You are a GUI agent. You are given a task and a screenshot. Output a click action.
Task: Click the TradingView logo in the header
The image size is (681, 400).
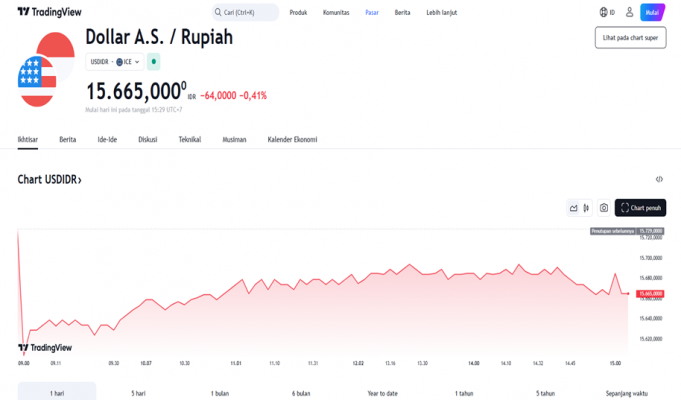pyautogui.click(x=49, y=12)
